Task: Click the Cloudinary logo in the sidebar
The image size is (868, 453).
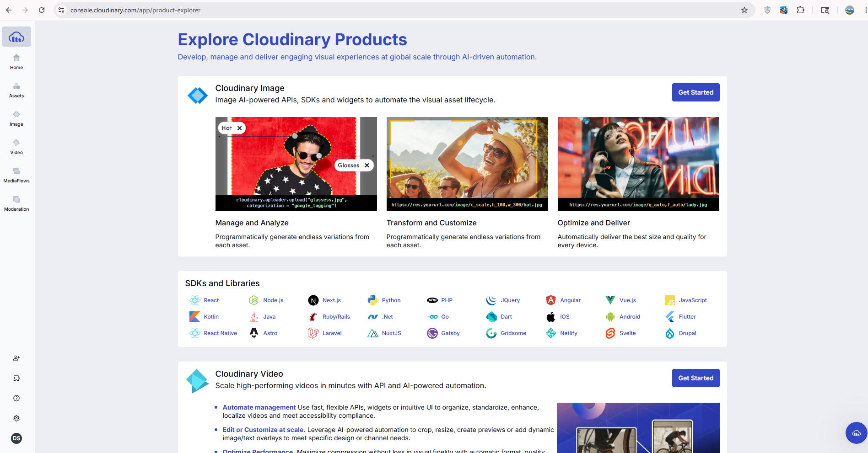Action: [16, 37]
